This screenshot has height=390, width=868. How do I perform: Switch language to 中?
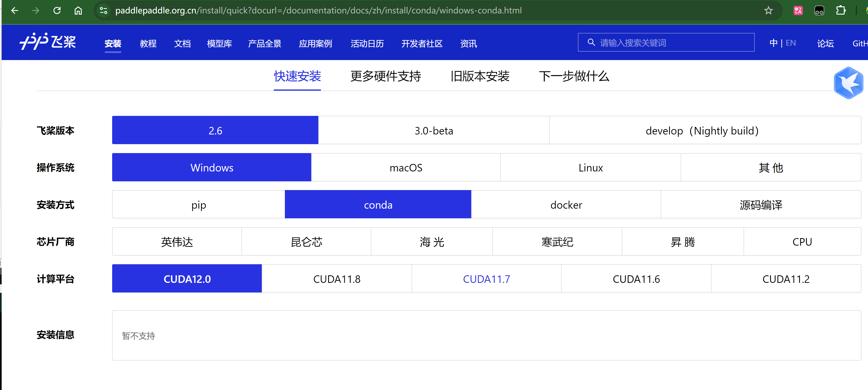click(x=774, y=43)
